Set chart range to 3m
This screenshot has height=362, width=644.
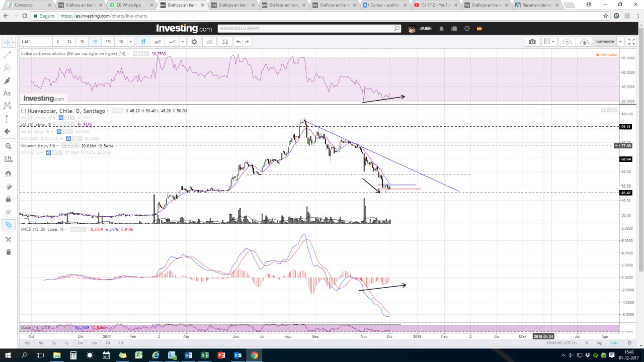[80, 343]
